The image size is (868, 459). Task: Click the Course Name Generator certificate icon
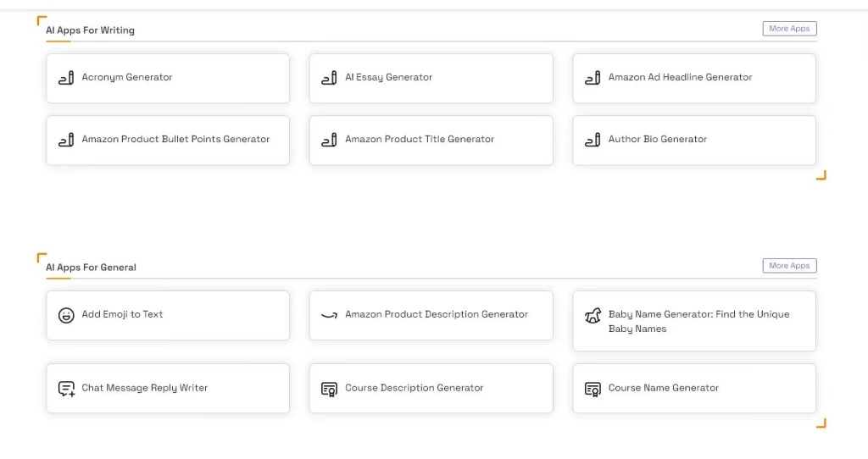pos(593,389)
